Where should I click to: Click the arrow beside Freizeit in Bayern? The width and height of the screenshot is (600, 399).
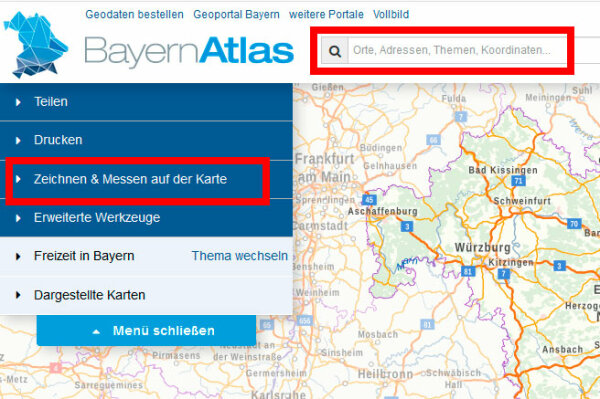(x=18, y=256)
